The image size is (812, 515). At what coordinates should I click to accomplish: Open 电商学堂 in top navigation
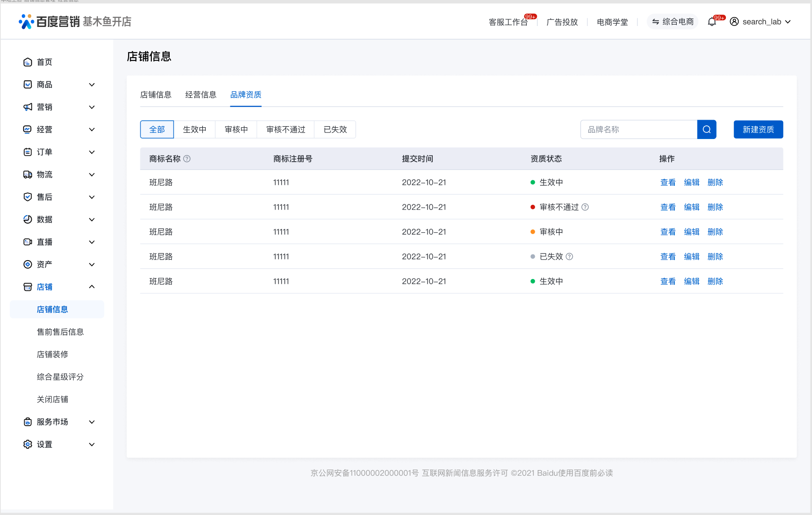(x=612, y=22)
